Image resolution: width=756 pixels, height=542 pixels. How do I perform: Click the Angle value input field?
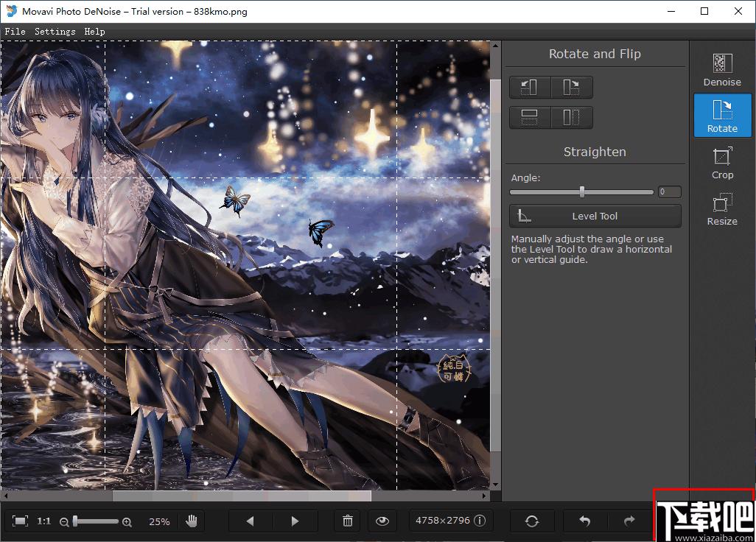[669, 191]
